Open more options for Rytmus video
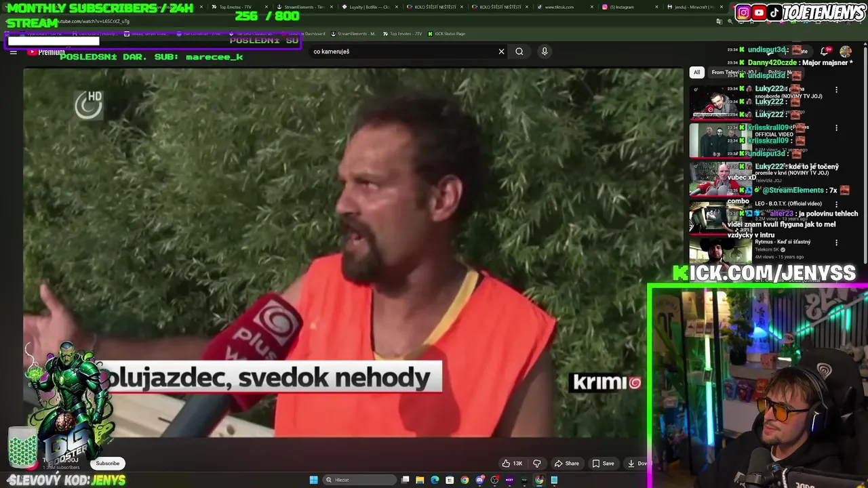Screen dimensions: 868x488 tap(836, 242)
